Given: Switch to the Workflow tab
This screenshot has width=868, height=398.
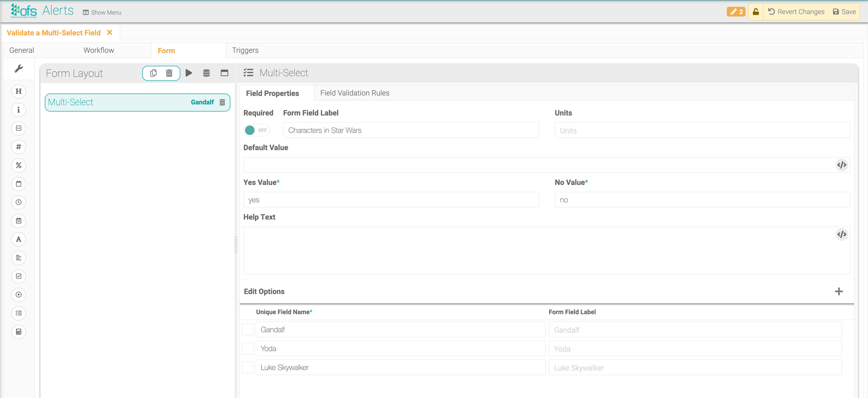Looking at the screenshot, I should [99, 50].
